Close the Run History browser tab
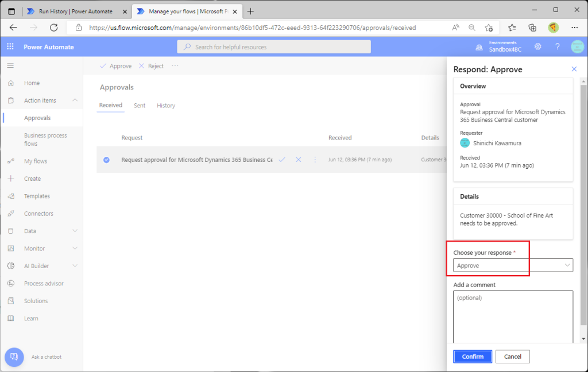This screenshot has height=372, width=588. click(125, 11)
